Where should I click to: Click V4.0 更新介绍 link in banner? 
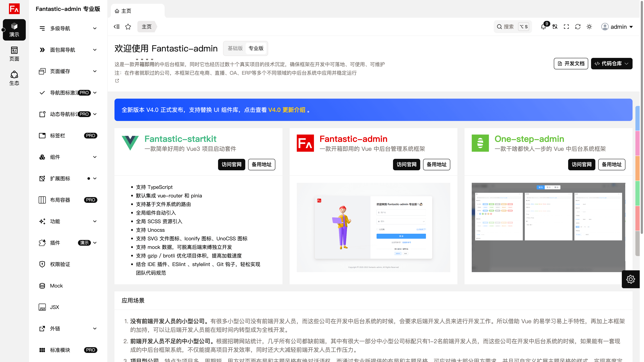287,110
